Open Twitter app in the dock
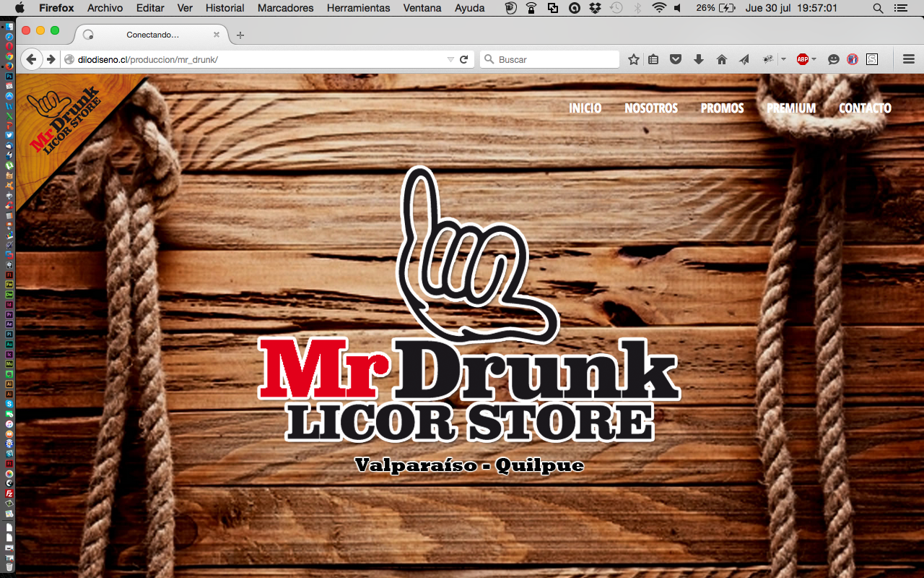Image resolution: width=924 pixels, height=578 pixels. pyautogui.click(x=9, y=135)
